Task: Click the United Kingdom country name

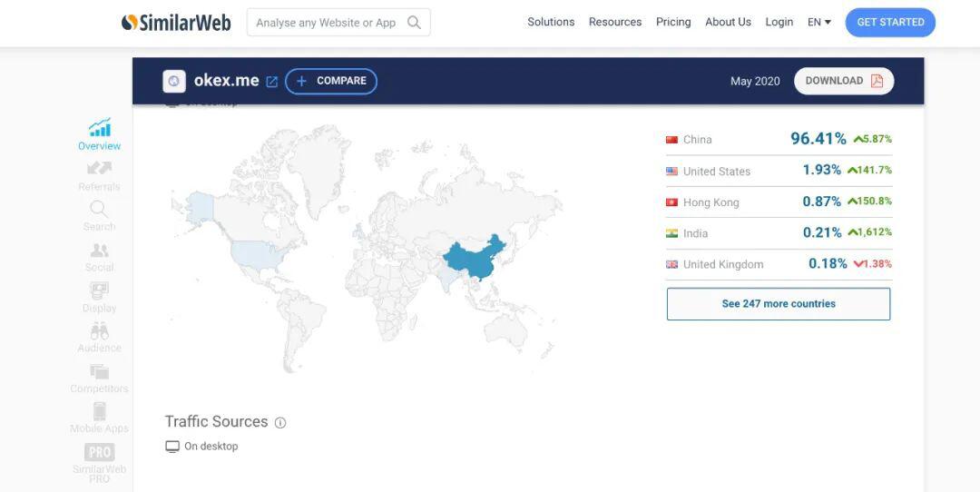Action: (x=723, y=264)
